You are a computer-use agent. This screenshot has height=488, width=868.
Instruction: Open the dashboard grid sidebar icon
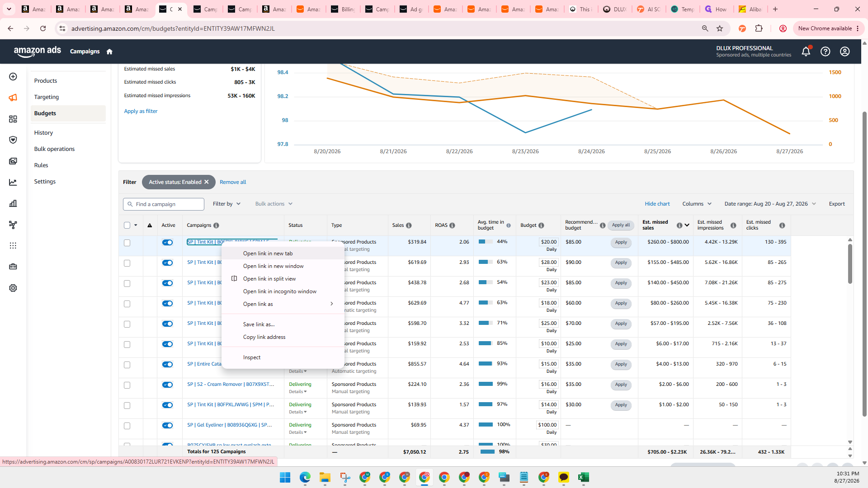click(x=13, y=119)
